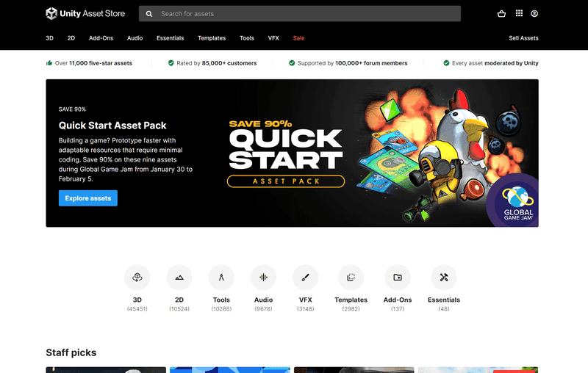Click the Tools (10288) category label
Viewport: 588px width, 373px height.
pyautogui.click(x=221, y=304)
